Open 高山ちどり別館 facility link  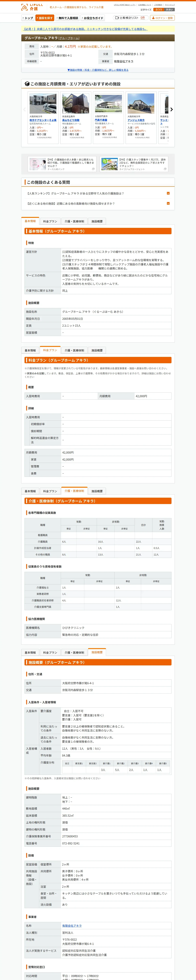pos(71,120)
